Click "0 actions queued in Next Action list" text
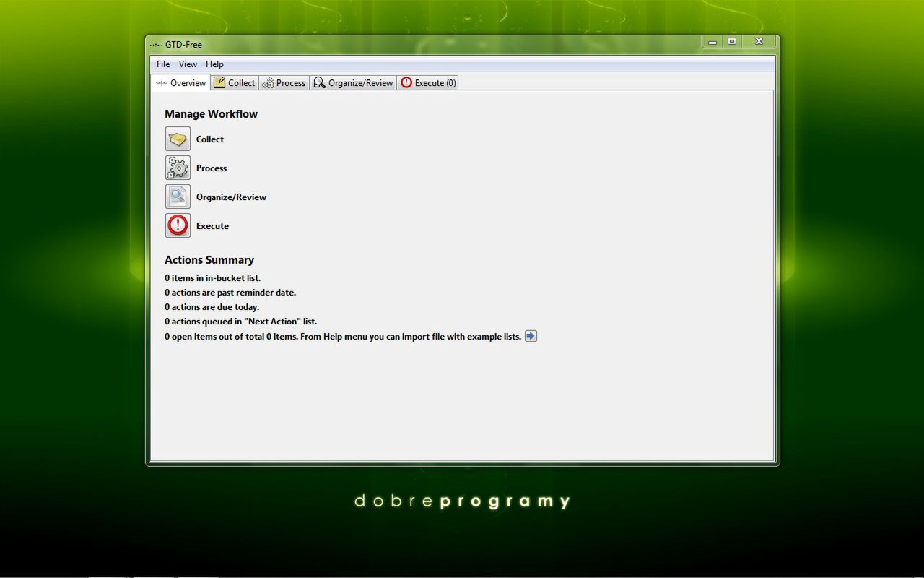The height and width of the screenshot is (578, 924). click(240, 322)
